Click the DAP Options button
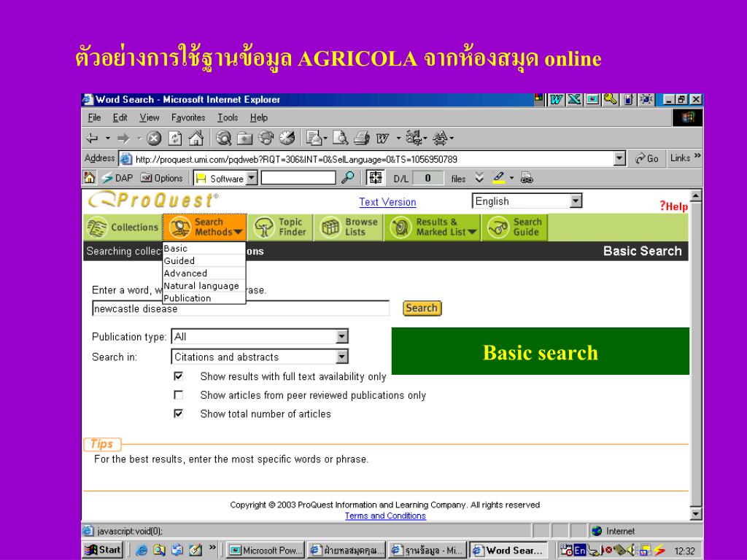This screenshot has width=747, height=560. [161, 178]
